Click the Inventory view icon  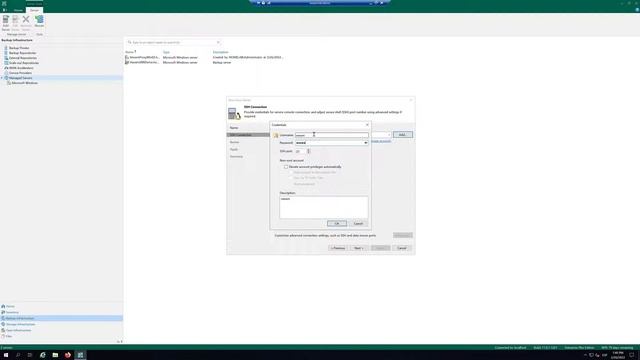3,312
